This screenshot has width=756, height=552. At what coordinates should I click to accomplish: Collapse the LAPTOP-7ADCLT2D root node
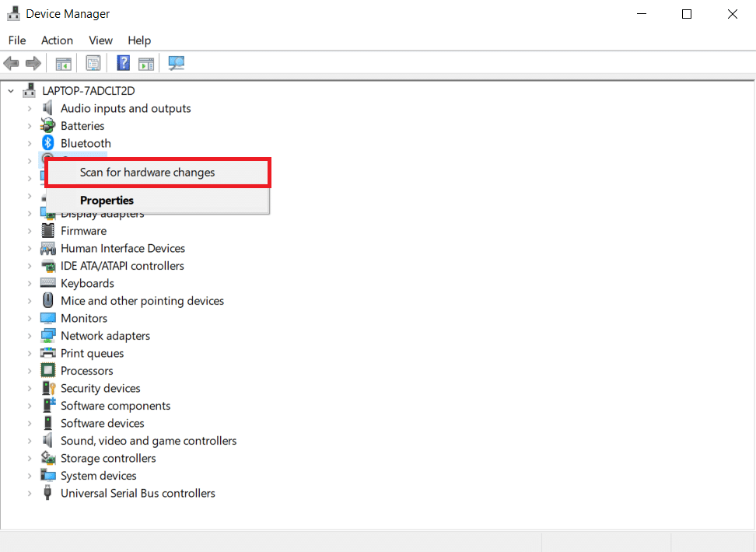[11, 91]
